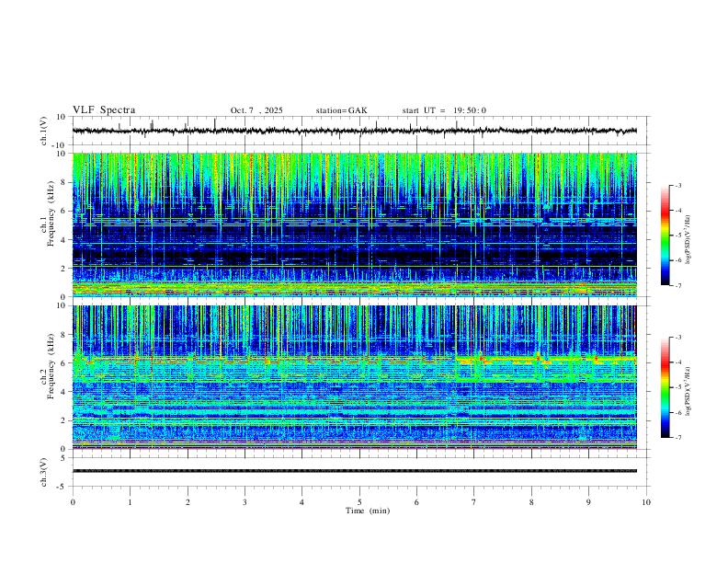This screenshot has height=563, width=728.
Task: Click the time axis tick label "7"
Action: click(x=474, y=502)
